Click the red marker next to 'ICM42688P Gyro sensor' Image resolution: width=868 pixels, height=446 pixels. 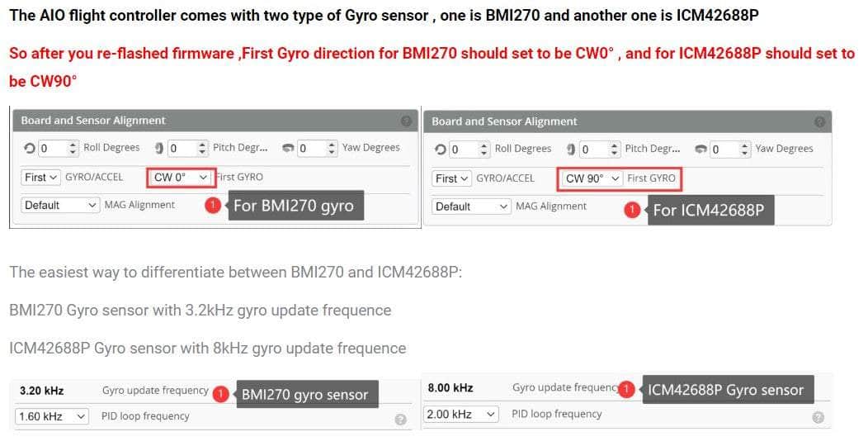pyautogui.click(x=628, y=389)
